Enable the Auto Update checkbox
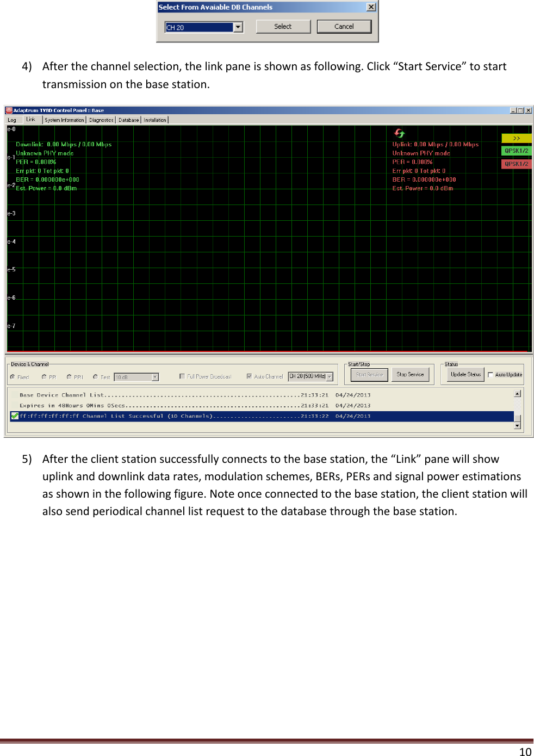This screenshot has width=534, height=756. pos(490,375)
